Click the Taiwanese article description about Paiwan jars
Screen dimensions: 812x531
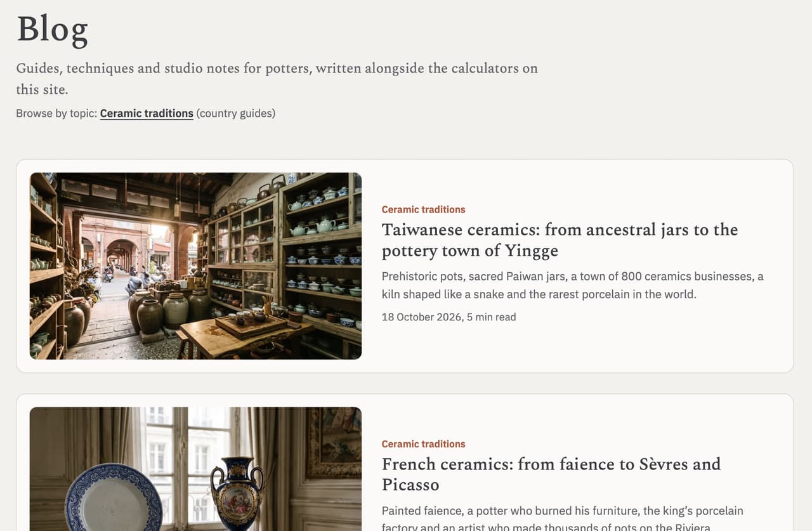(x=572, y=285)
